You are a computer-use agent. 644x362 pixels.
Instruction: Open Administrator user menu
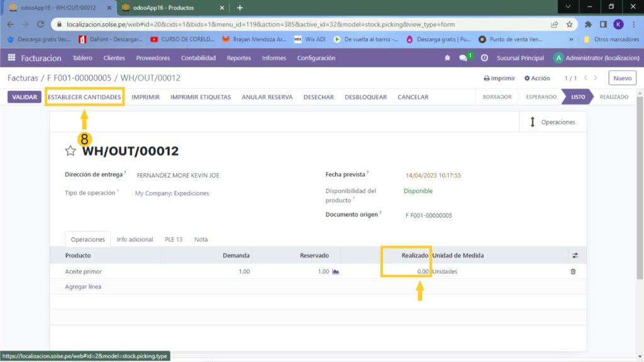[x=594, y=58]
